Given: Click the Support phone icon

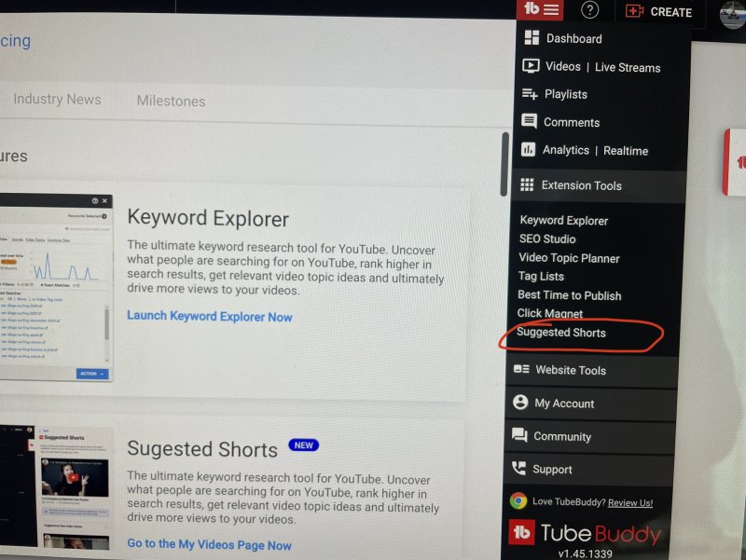Looking at the screenshot, I should tap(518, 469).
